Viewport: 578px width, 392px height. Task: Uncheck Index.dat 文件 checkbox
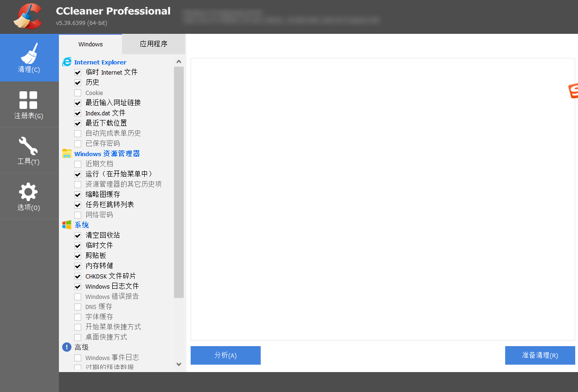pos(77,114)
